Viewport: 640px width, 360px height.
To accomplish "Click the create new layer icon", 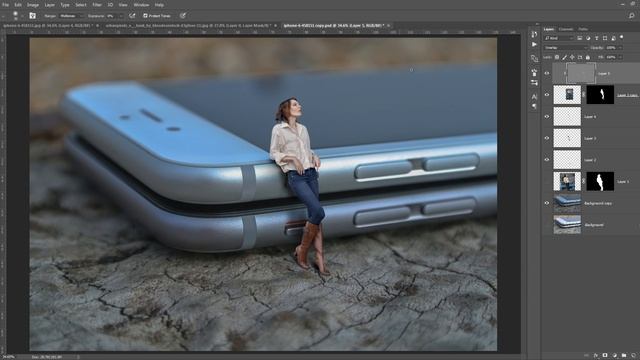I will [x=633, y=356].
